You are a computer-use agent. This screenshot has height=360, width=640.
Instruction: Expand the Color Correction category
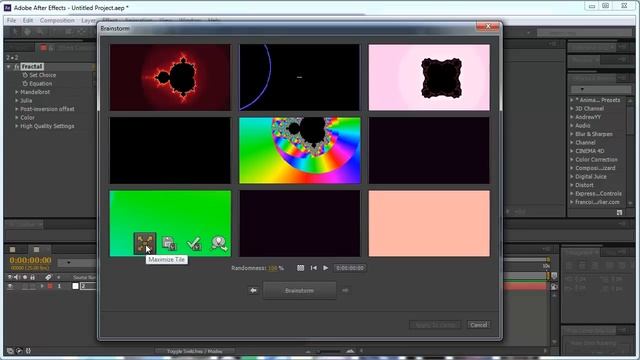[572, 160]
